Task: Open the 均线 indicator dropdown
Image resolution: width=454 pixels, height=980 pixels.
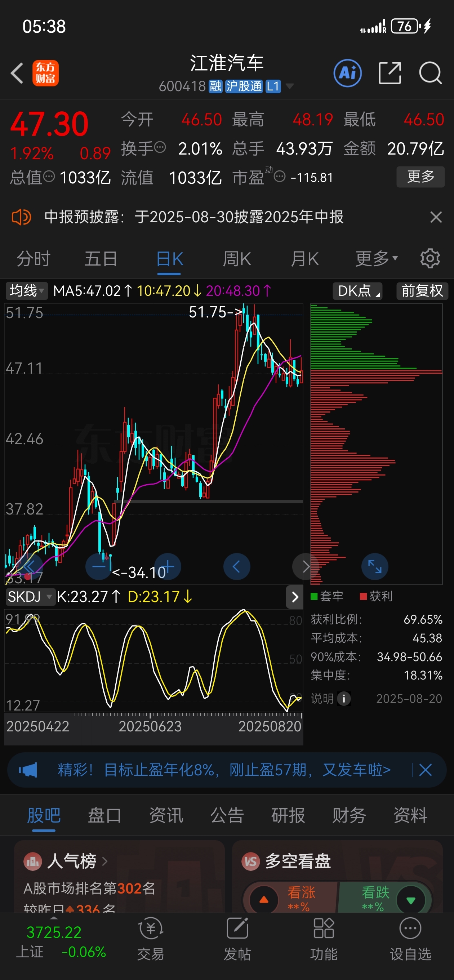Action: pos(27,291)
